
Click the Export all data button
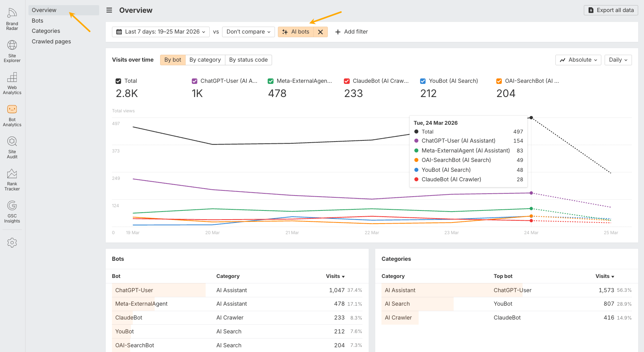point(610,10)
